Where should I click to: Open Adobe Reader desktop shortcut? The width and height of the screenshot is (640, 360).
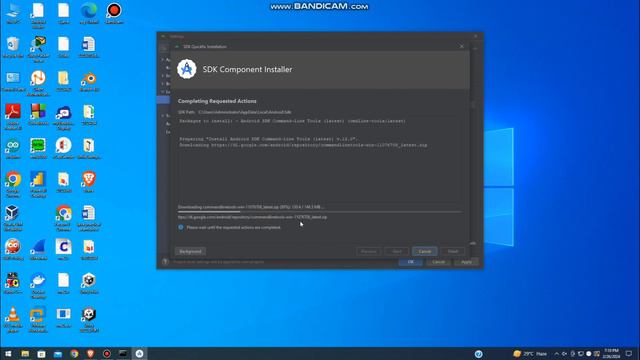tap(13, 117)
